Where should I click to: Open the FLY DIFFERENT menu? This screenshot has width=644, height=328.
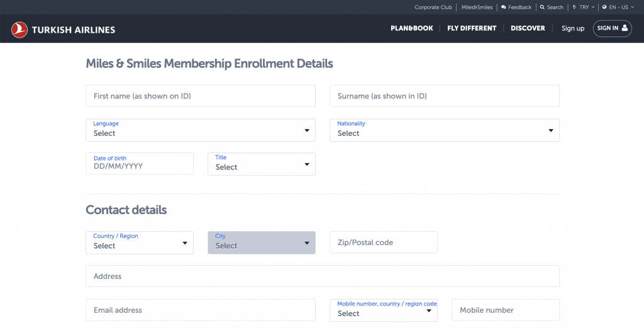472,28
